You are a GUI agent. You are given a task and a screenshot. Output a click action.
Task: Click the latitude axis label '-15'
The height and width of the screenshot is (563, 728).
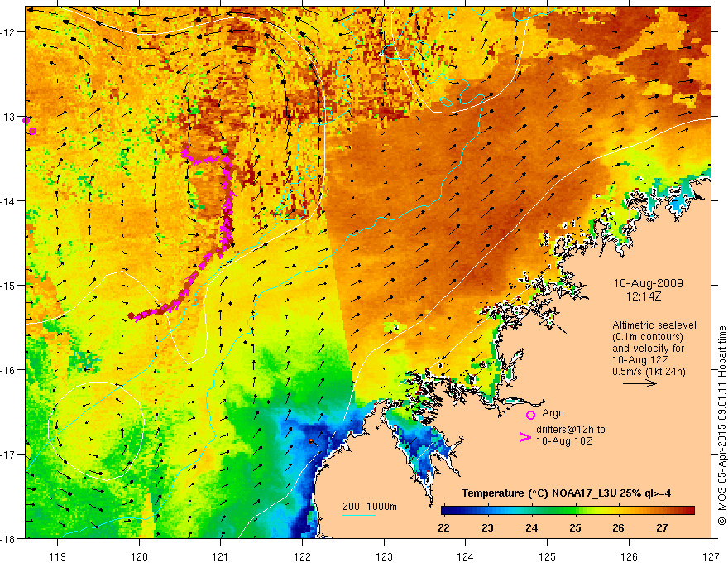point(9,286)
